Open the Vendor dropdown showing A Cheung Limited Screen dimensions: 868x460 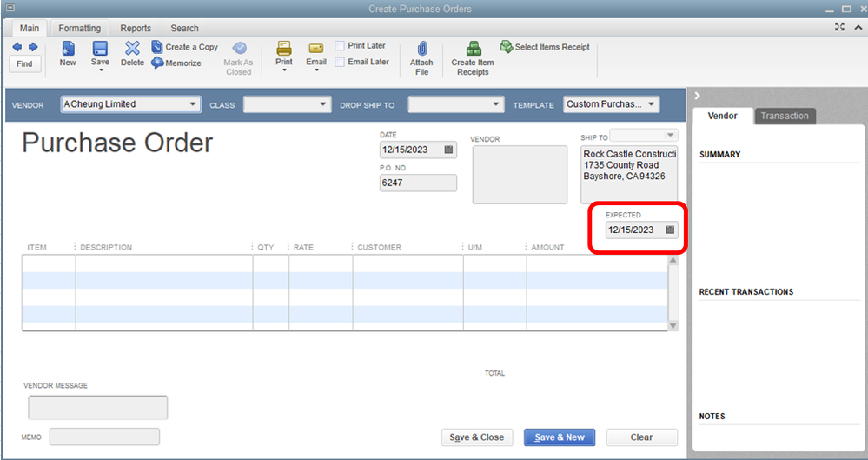point(193,104)
